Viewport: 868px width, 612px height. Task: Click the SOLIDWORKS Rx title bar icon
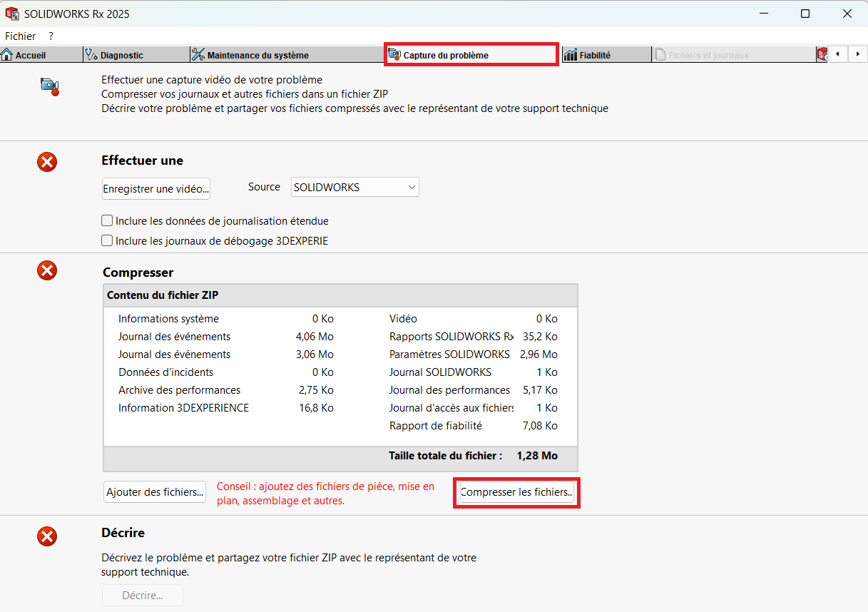tap(12, 14)
